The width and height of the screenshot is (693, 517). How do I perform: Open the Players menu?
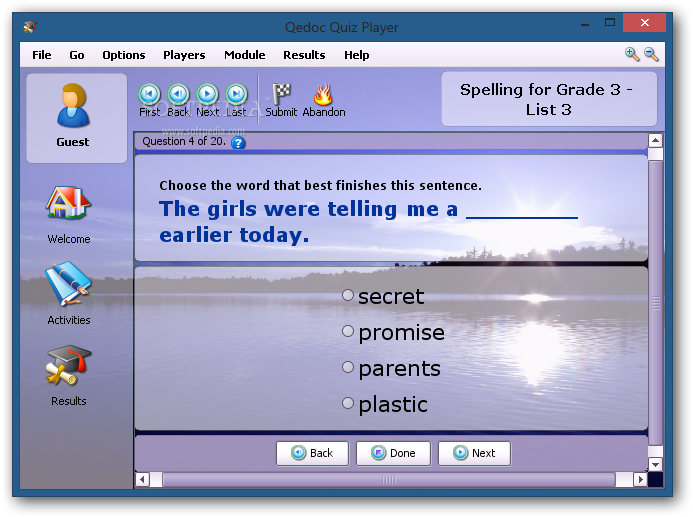click(184, 55)
